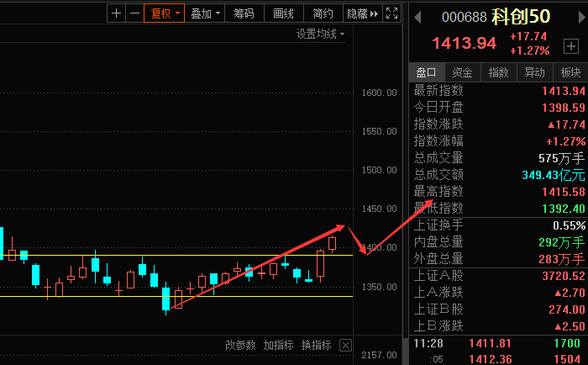The width and height of the screenshot is (588, 365).
Task: Open the 异动 tab
Action: 534,72
